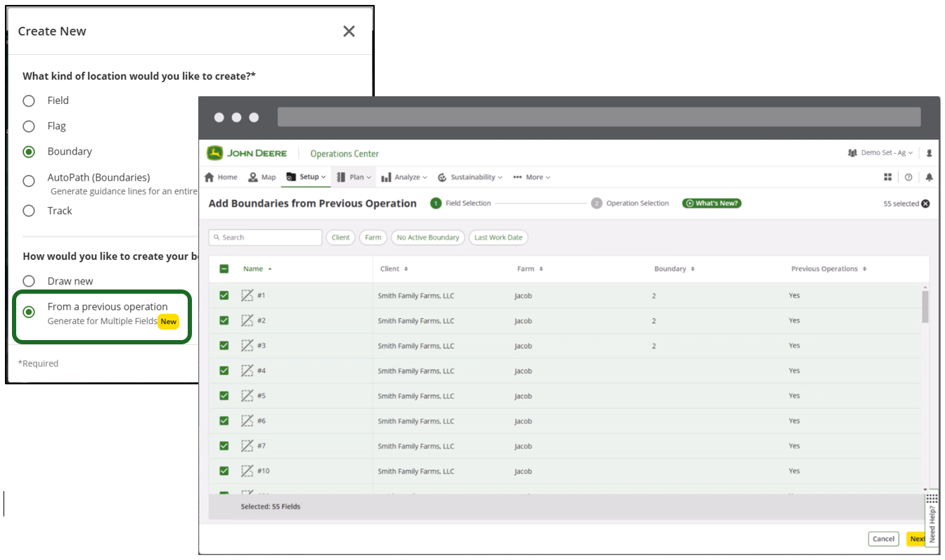Sort by the Client column
The width and height of the screenshot is (945, 560).
click(394, 268)
